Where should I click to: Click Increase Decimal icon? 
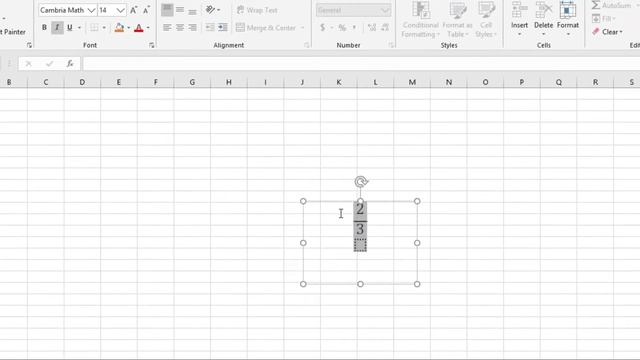pos(372,28)
